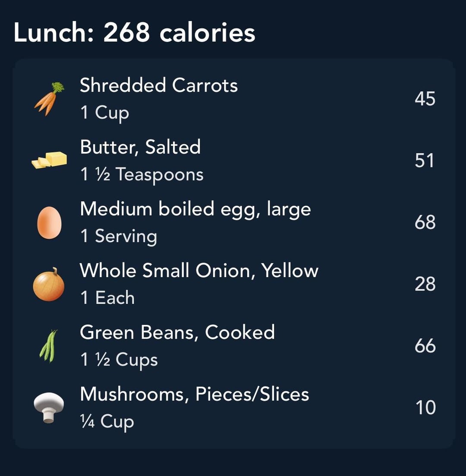Tap the egg icon
The width and height of the screenshot is (466, 476).
point(49,223)
